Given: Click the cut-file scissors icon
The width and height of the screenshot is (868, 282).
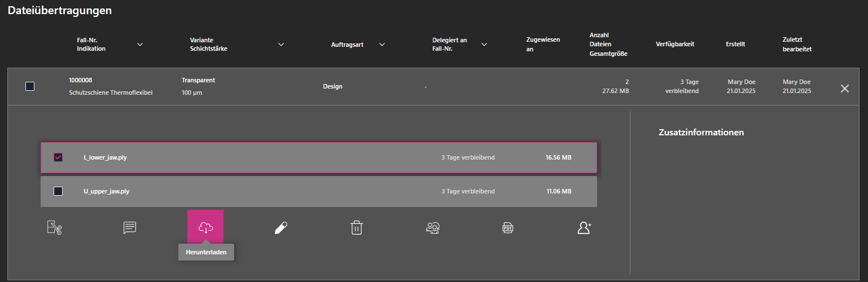Looking at the screenshot, I should click(54, 227).
